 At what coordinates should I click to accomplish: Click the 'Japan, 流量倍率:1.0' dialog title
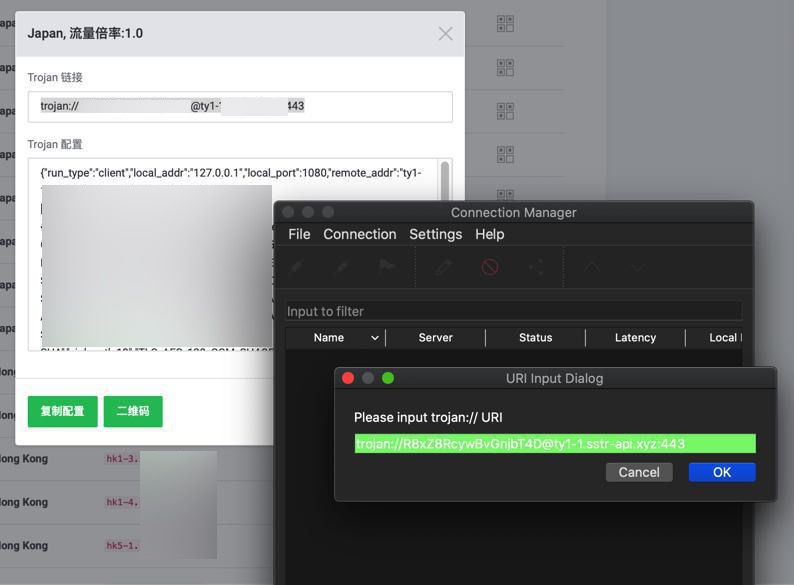tap(85, 33)
